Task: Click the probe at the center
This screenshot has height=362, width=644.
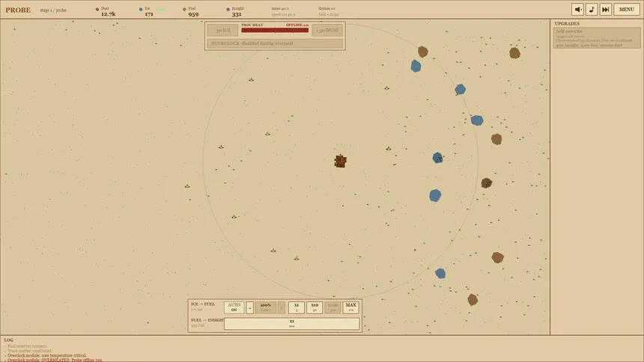Action: point(340,161)
